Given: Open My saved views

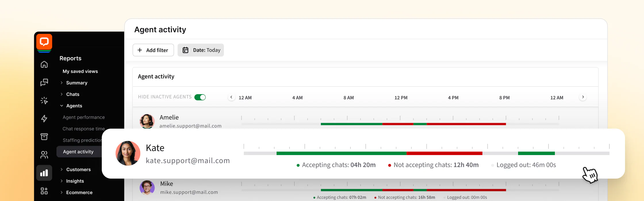Looking at the screenshot, I should 80,71.
